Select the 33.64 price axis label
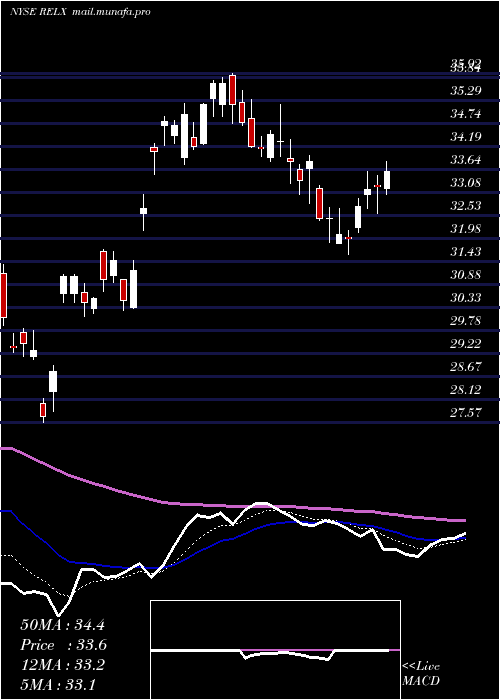500x700 pixels. click(x=465, y=160)
